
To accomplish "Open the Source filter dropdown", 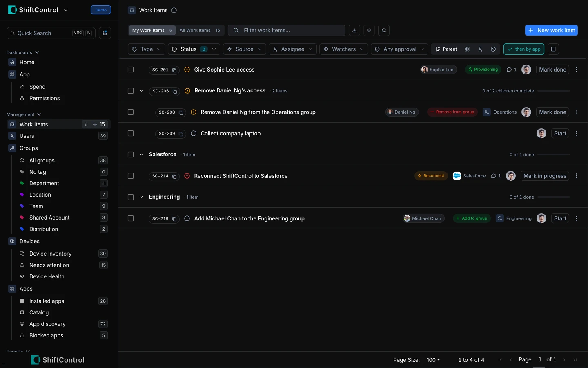I will point(245,49).
